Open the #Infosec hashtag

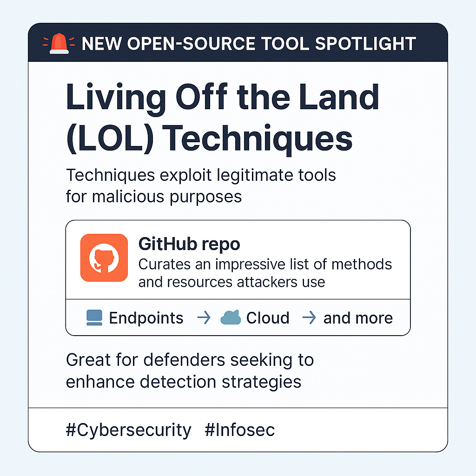(240, 430)
